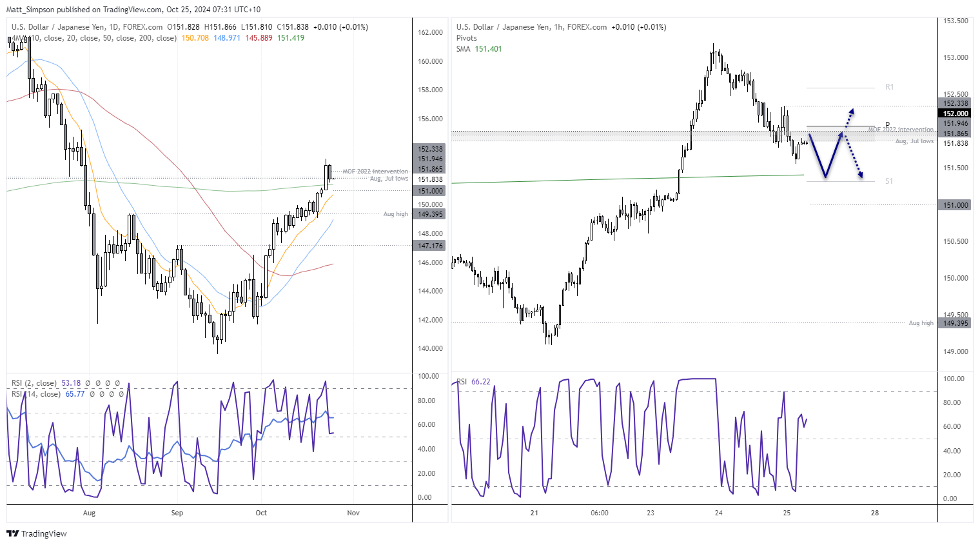Screen dimensions: 980x545
Task: Click the close price C151.838 in the daily legend
Action: pos(293,27)
